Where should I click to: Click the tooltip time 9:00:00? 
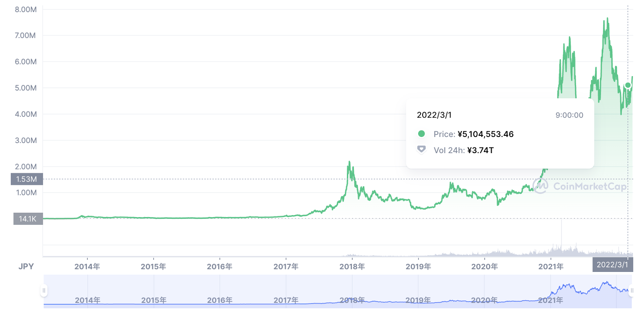569,115
